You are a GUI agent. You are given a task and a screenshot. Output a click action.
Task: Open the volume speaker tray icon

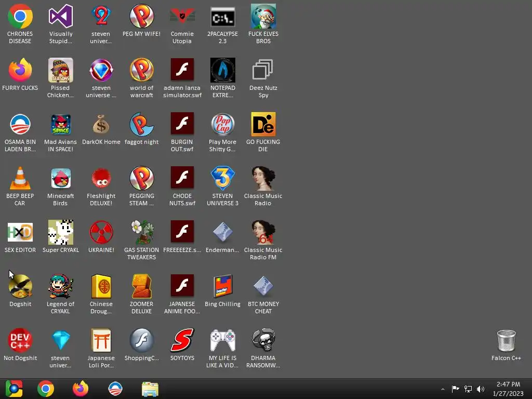coord(481,389)
